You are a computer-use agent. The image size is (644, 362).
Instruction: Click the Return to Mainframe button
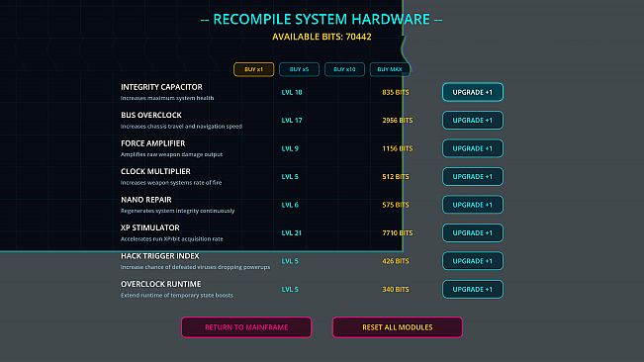click(246, 327)
